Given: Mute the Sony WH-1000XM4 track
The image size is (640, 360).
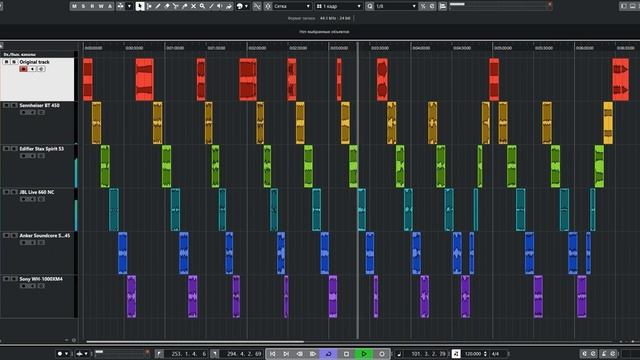Looking at the screenshot, I should click(6, 279).
